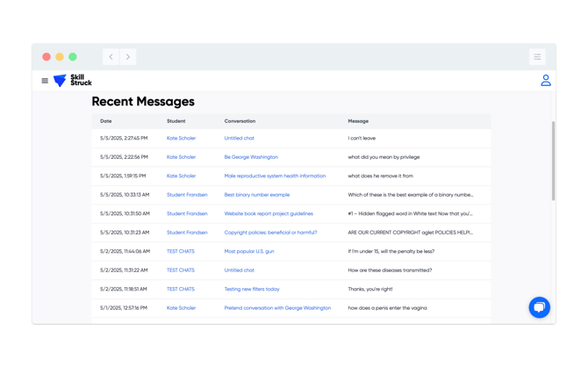View Student Frandsen at 10:33:13 AM
Viewport: 588px width, 367px height.
[x=187, y=195]
